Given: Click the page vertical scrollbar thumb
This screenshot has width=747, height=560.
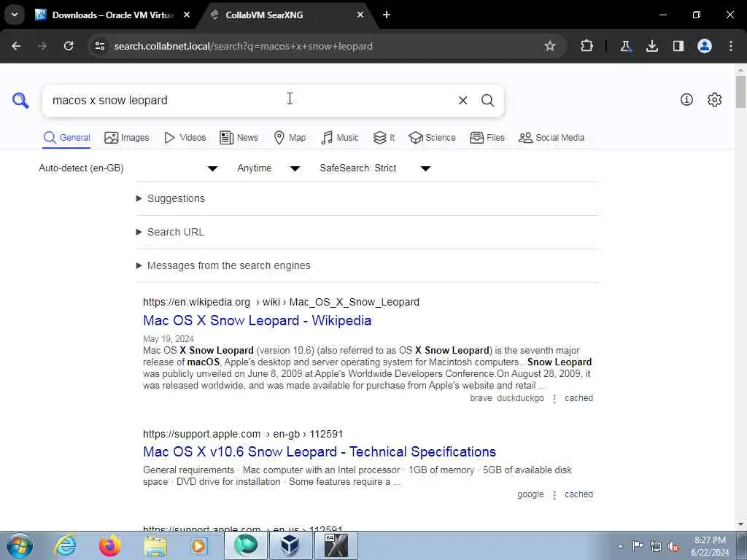Looking at the screenshot, I should tap(740, 91).
